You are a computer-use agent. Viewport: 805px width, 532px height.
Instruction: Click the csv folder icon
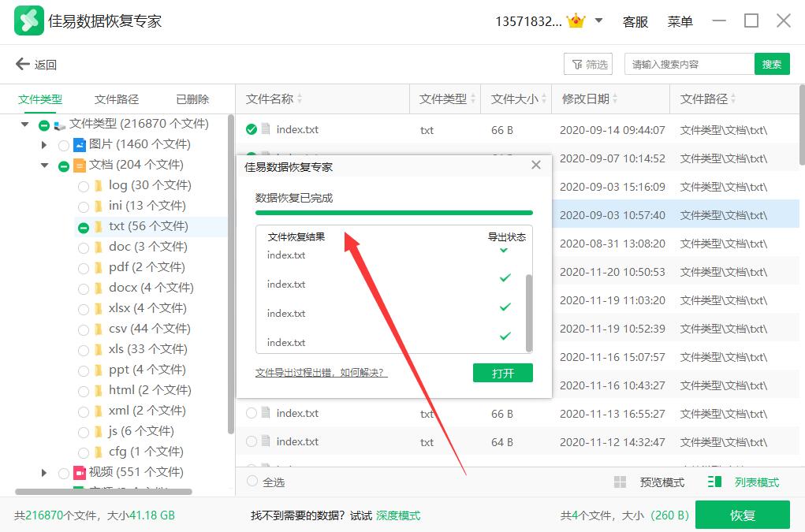click(x=98, y=329)
